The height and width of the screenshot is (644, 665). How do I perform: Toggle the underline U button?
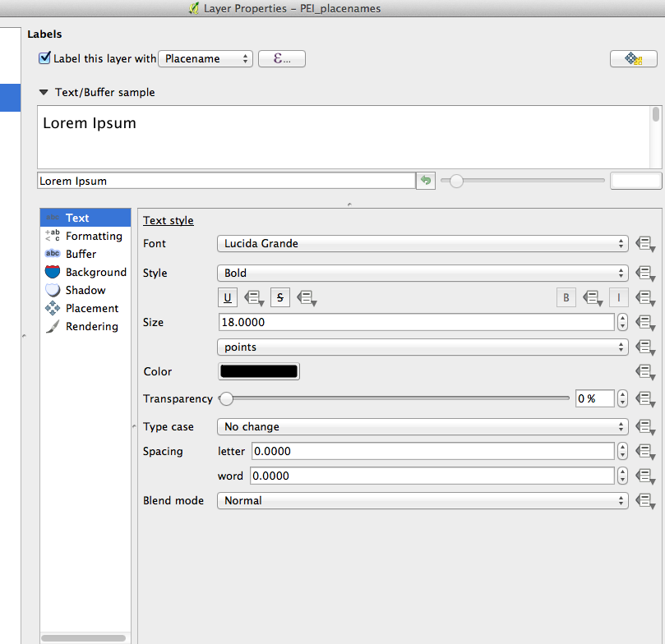coord(228,297)
